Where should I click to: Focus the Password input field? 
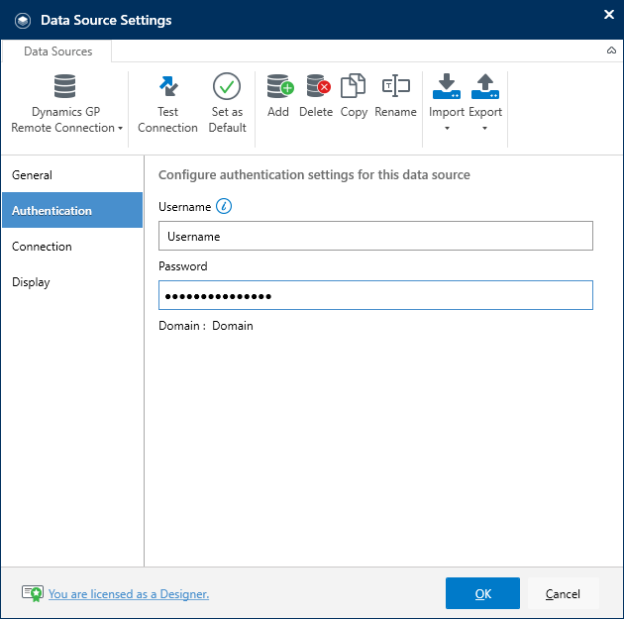point(375,295)
